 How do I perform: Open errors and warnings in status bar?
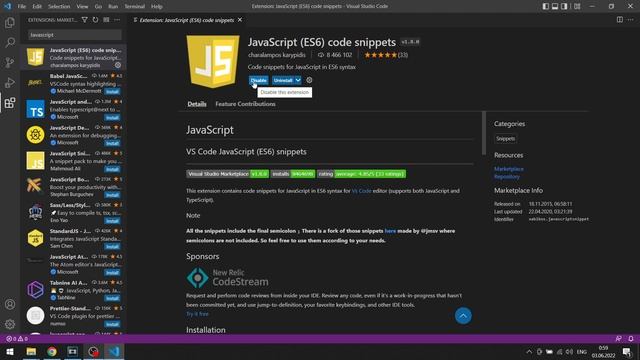coord(17,339)
